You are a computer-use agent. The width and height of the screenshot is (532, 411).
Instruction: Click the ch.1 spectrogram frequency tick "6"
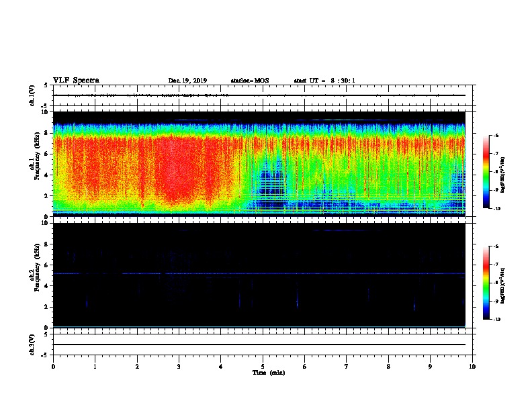[47, 154]
